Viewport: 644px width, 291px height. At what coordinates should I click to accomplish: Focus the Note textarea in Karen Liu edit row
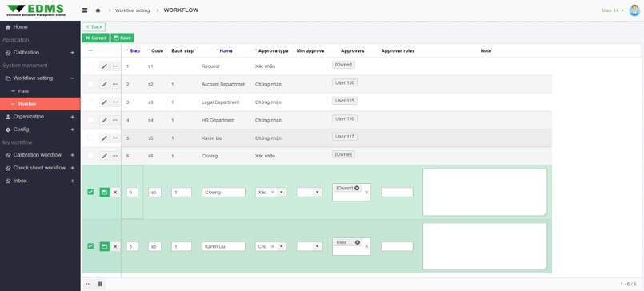485,246
